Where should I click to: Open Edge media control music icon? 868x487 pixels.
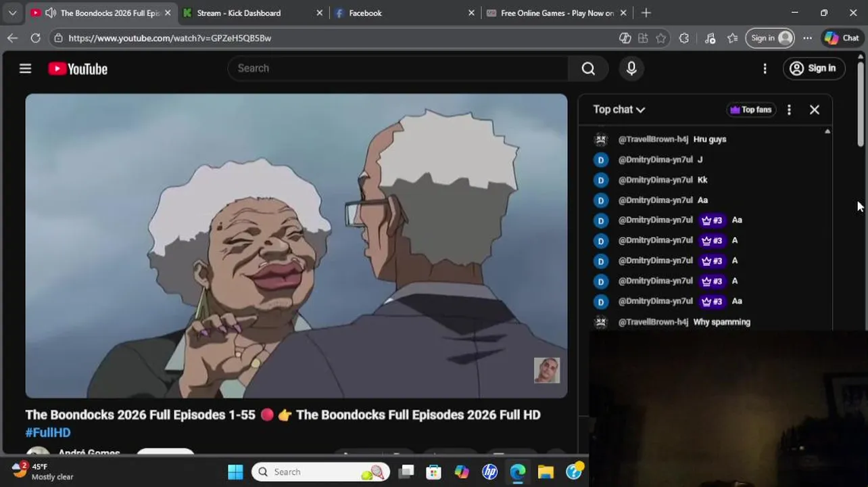pyautogui.click(x=710, y=38)
